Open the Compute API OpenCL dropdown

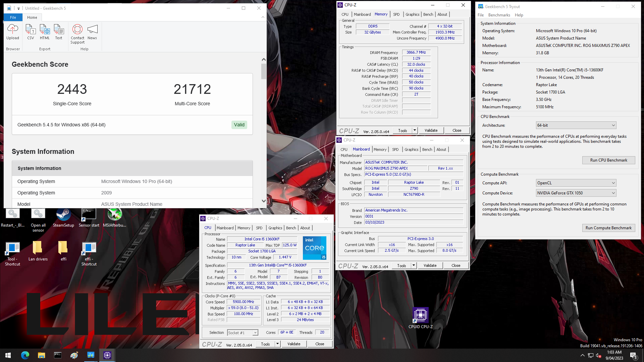(576, 183)
